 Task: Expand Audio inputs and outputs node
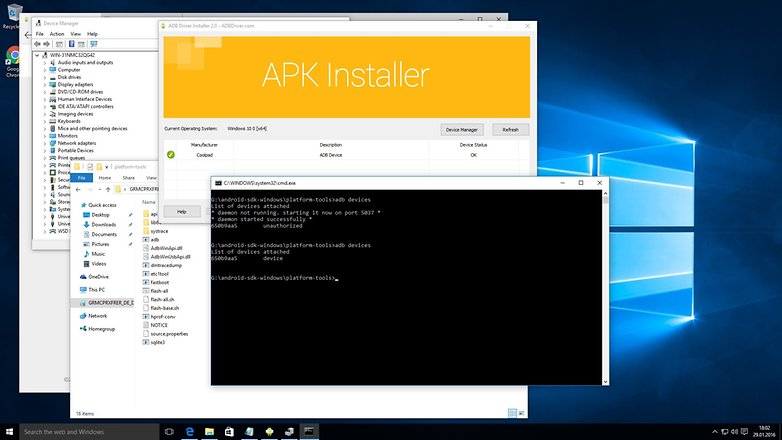pyautogui.click(x=44, y=63)
